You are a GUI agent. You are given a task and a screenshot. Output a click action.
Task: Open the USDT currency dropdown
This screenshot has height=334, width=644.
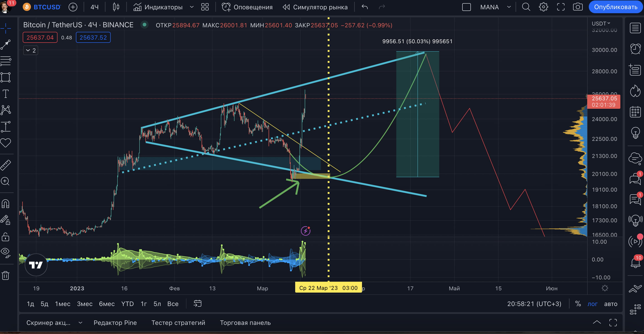pos(601,23)
